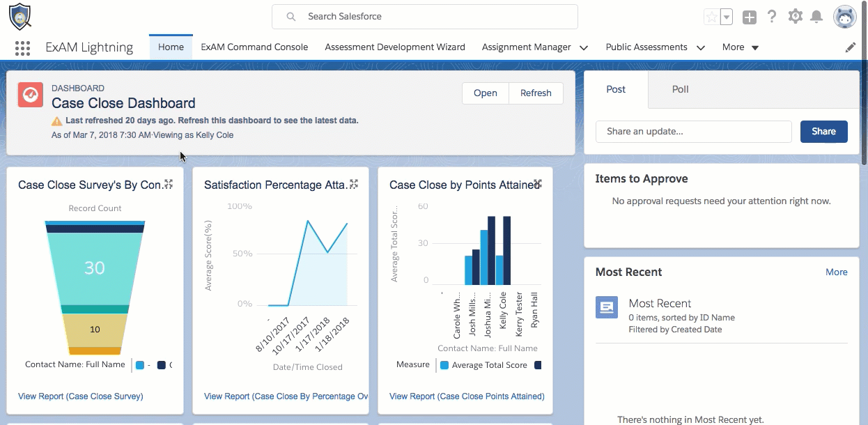This screenshot has height=425, width=868.
Task: Click the organization shield logo
Action: 20,17
